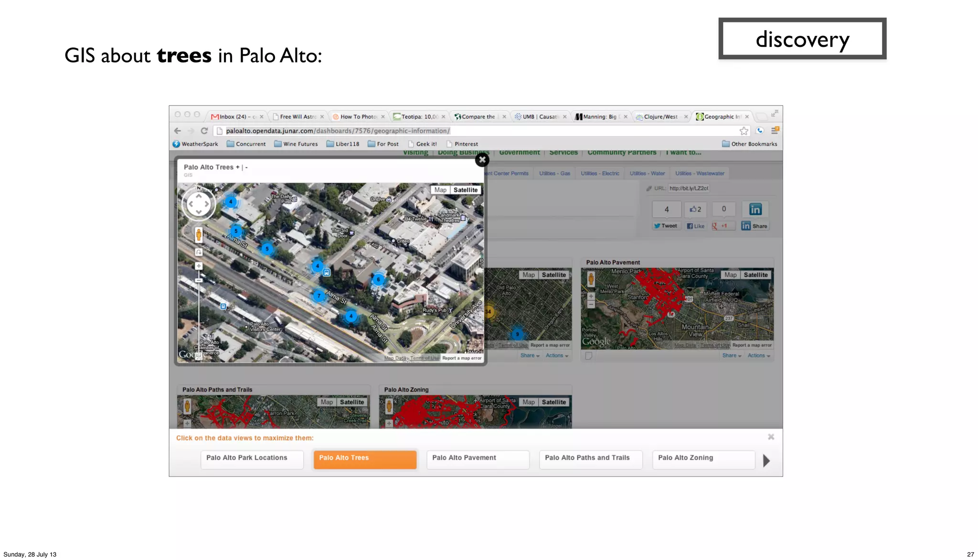The height and width of the screenshot is (560, 978).
Task: Click blue marker labeled 9 on middle map
Action: pyautogui.click(x=517, y=334)
